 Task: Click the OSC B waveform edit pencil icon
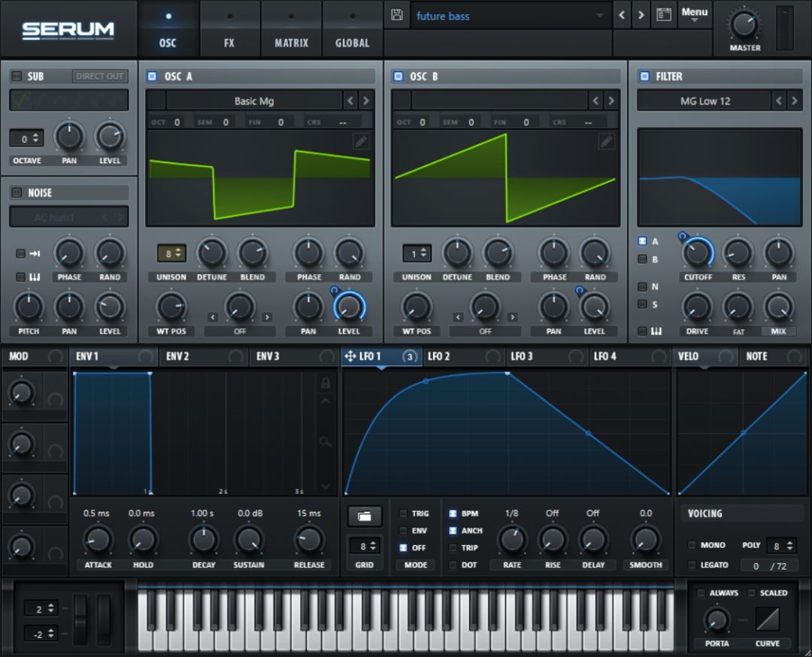point(607,141)
